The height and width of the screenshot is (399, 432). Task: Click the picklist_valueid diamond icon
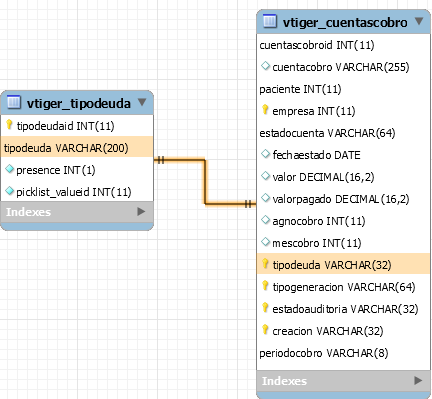pyautogui.click(x=10, y=191)
